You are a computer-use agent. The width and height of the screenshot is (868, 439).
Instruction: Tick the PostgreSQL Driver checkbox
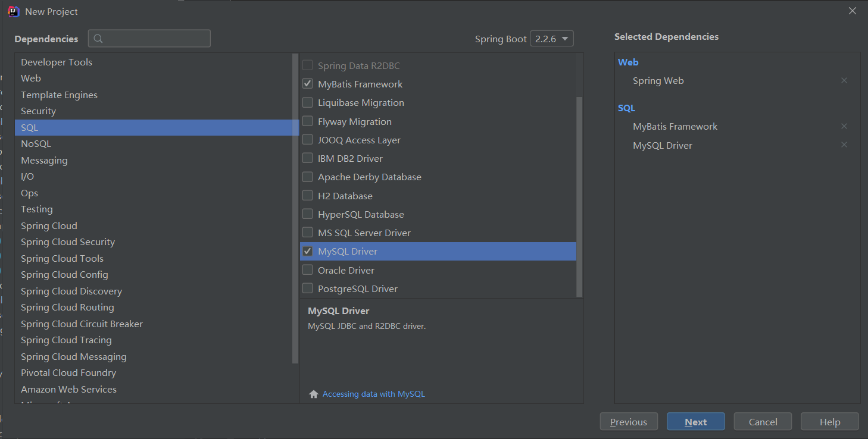[307, 289]
